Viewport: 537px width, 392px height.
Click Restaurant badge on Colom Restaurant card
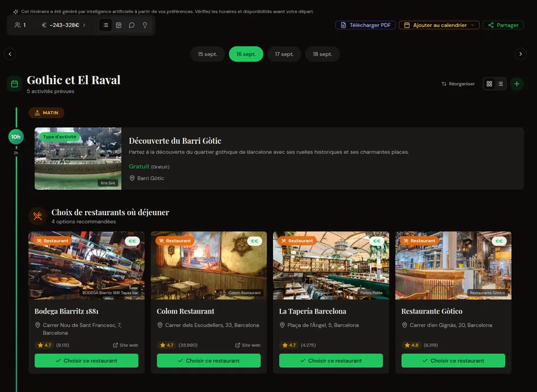(x=175, y=241)
